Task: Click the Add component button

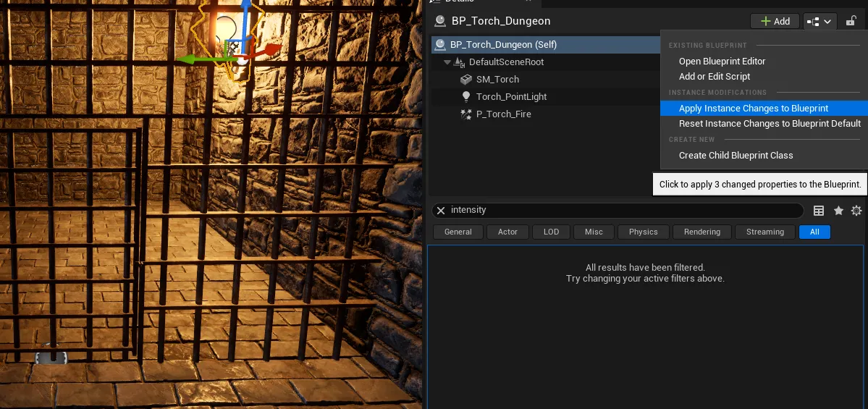Action: 775,21
